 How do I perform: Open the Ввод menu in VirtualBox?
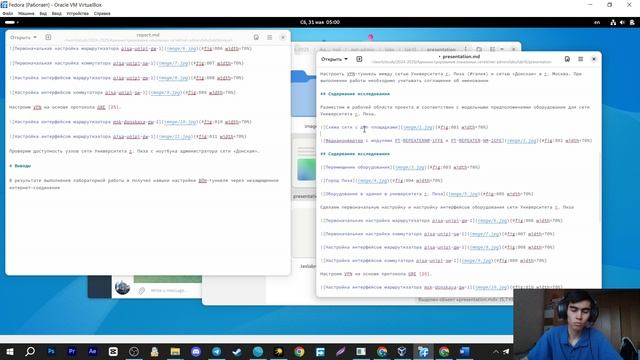[56, 13]
